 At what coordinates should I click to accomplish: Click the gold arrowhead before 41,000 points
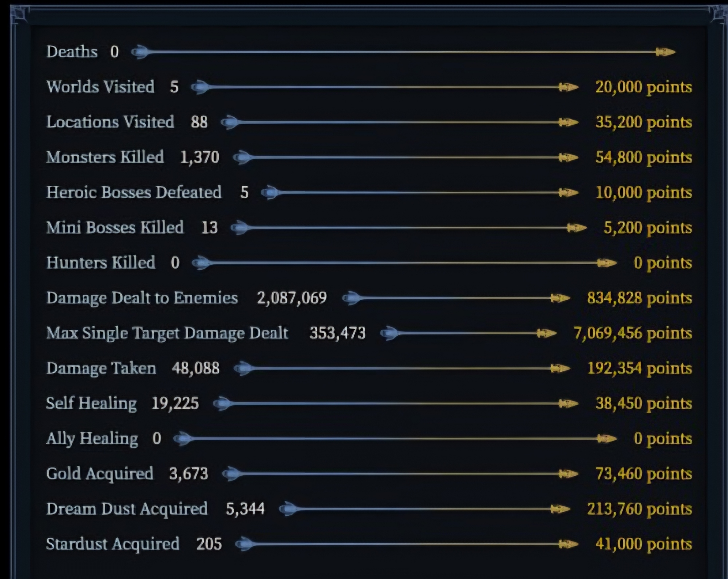[x=568, y=544]
